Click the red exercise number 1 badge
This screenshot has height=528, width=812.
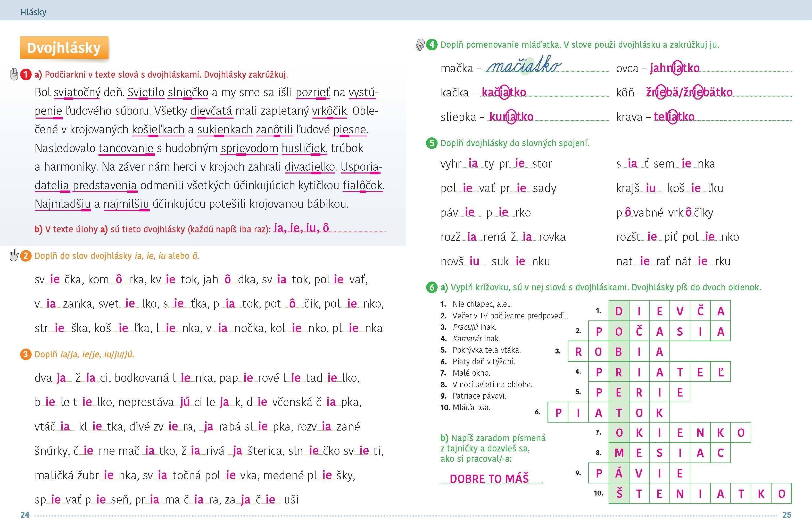[26, 75]
